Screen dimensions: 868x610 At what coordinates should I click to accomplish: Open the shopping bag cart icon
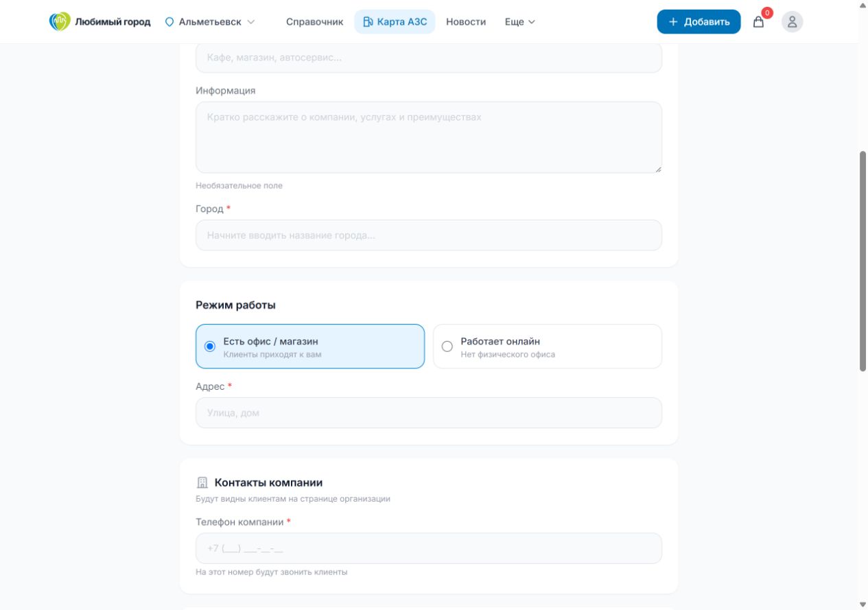point(758,22)
